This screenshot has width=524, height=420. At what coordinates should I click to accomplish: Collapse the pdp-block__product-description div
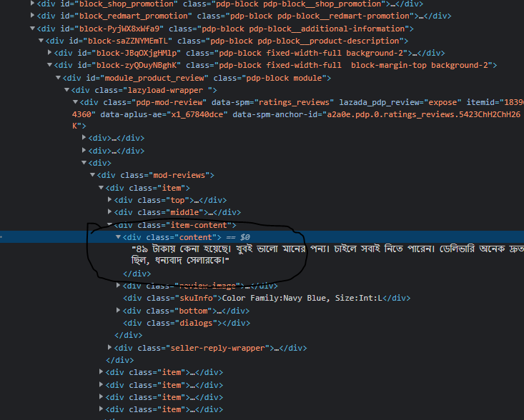coord(41,41)
